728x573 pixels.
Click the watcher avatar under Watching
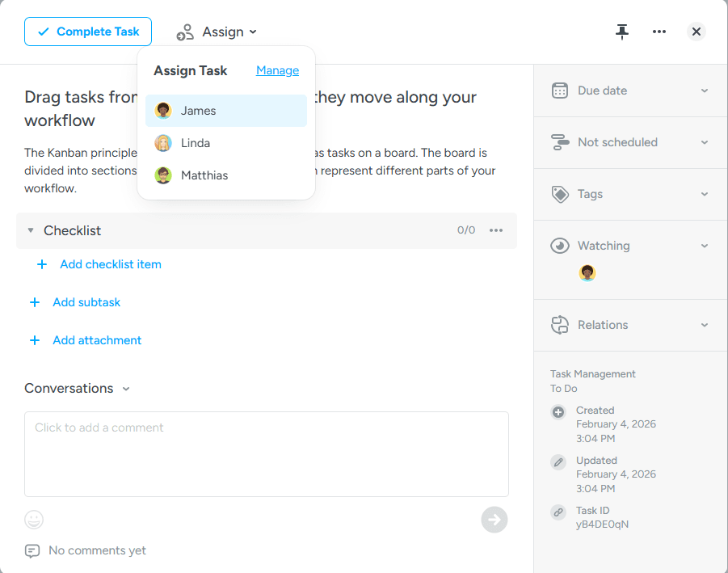(x=587, y=273)
